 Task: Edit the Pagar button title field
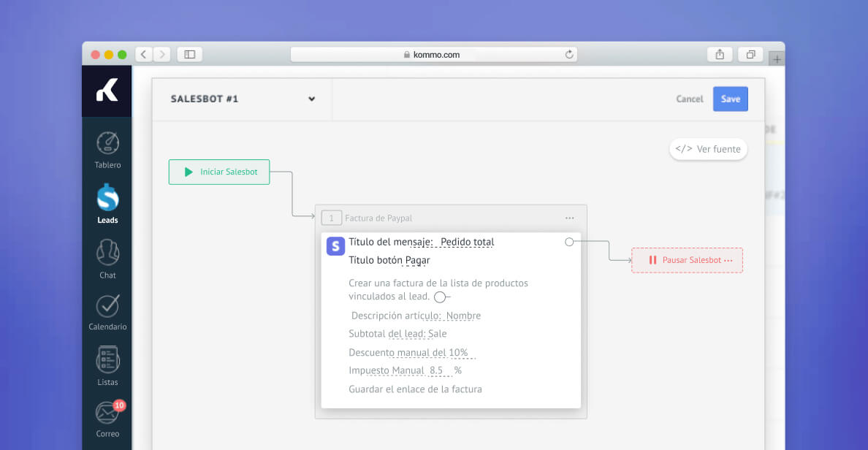click(x=417, y=261)
